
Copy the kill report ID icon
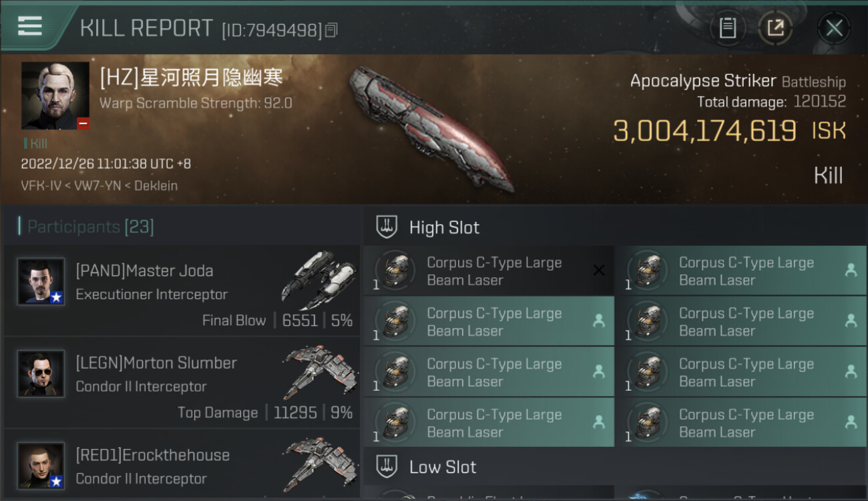tap(332, 30)
